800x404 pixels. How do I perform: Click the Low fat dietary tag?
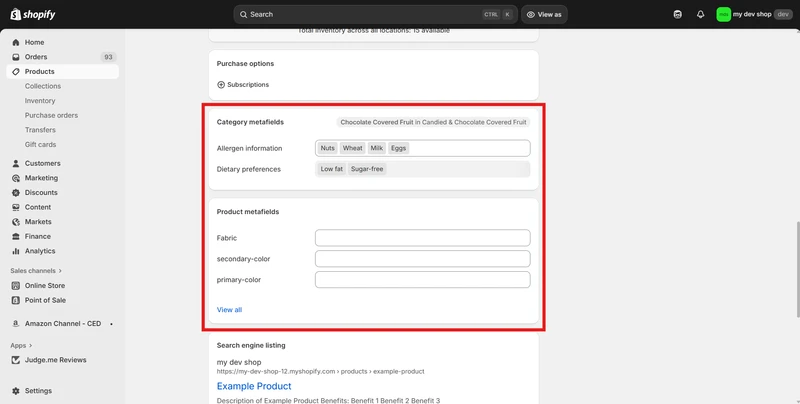pos(332,169)
